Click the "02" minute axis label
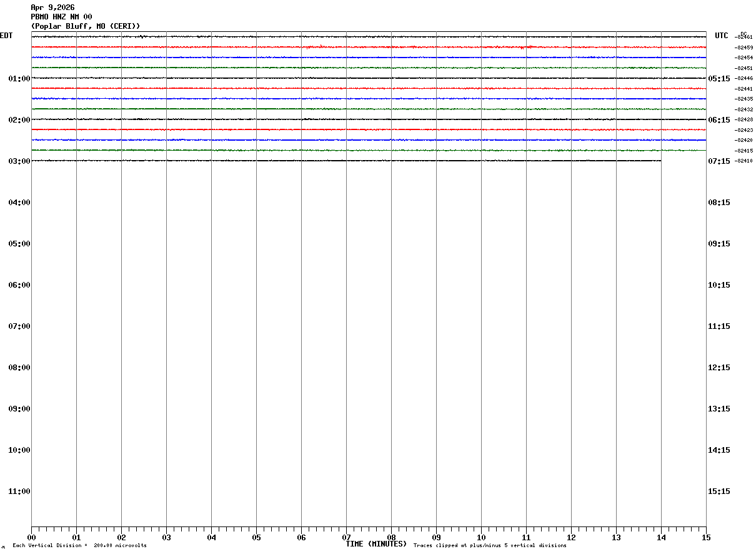This screenshot has height=554, width=756. [x=121, y=538]
